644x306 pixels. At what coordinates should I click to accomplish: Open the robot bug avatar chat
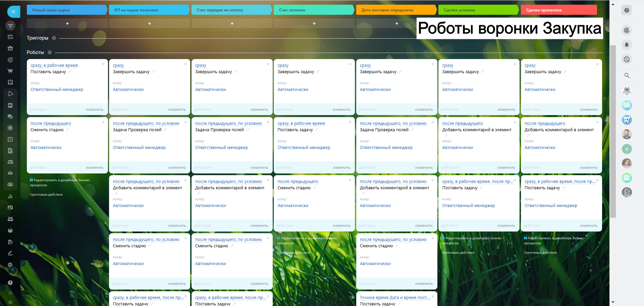[627, 91]
